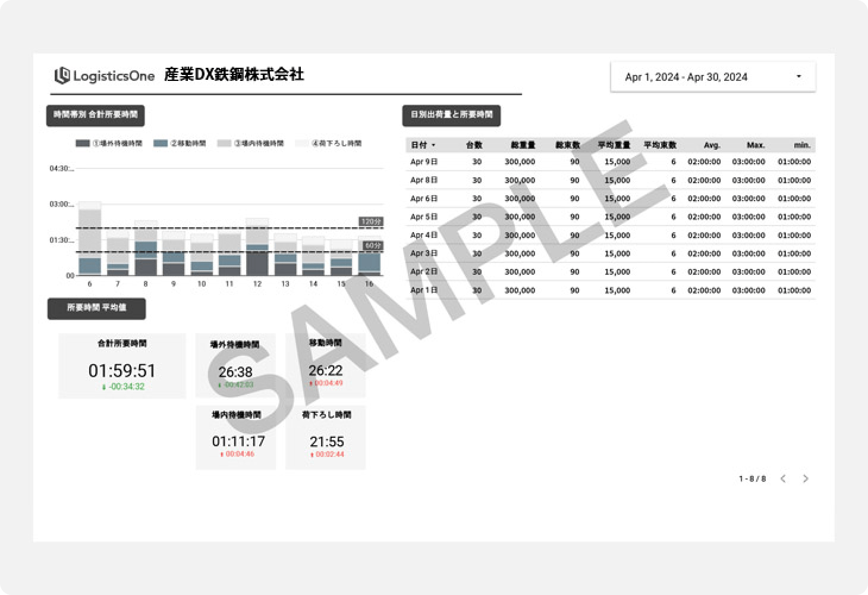Click the 所要時間 平均値 label button

(x=96, y=309)
